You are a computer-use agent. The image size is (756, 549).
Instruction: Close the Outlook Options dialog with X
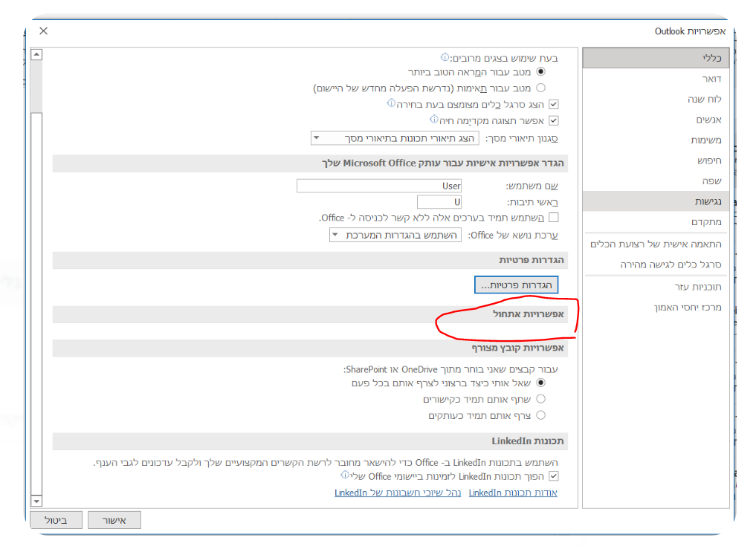coord(43,31)
